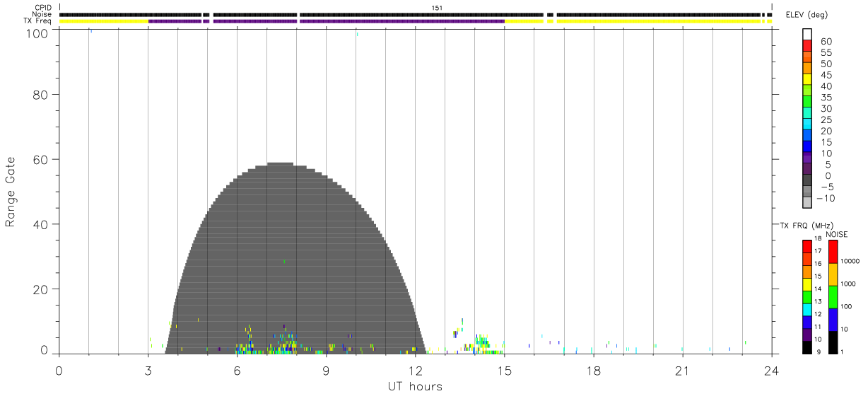Pick the black 9–10 MHz frequency swatch
The image size is (868, 401).
(807, 347)
